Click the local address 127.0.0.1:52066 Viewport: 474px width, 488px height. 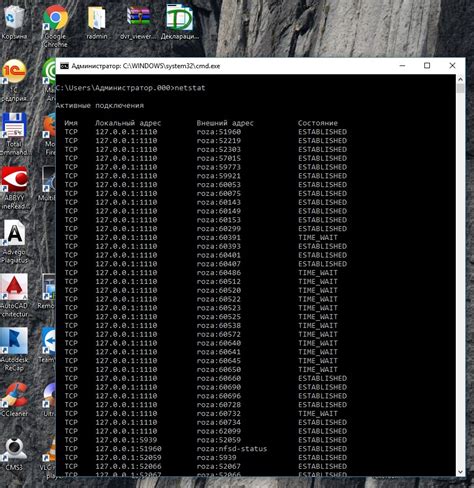pos(128,466)
